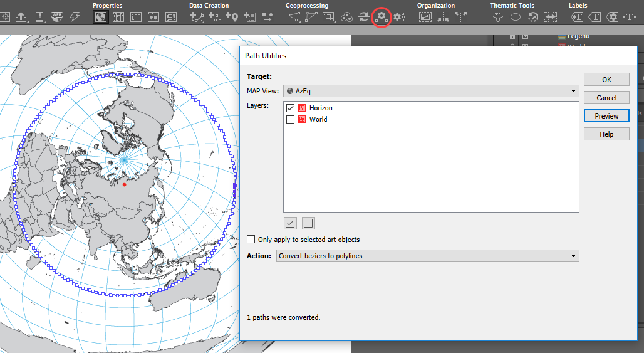Click the Help button

click(606, 134)
